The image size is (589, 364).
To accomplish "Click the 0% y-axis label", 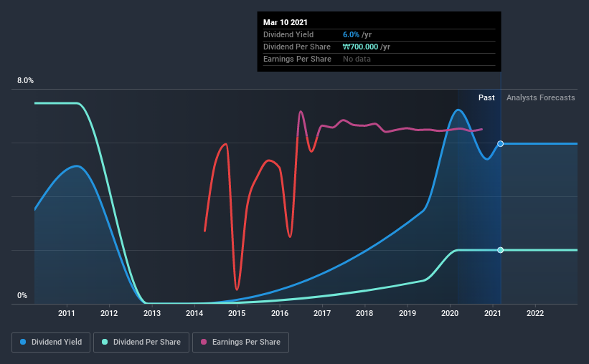I will point(22,296).
